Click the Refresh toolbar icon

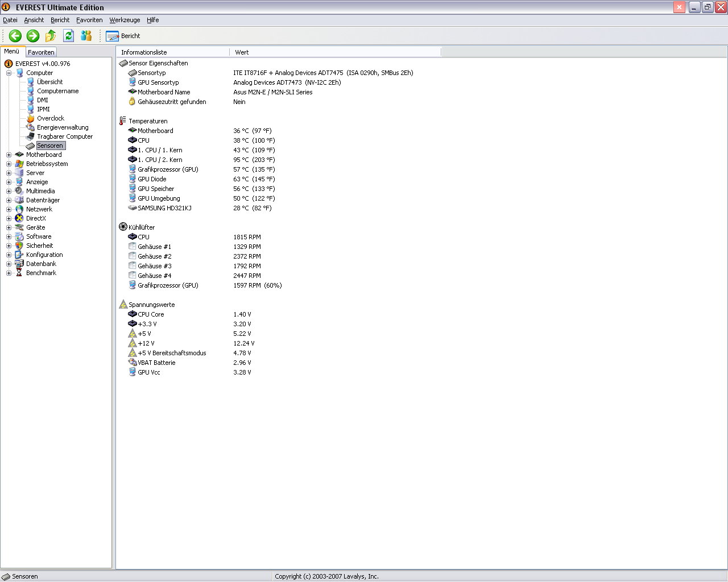[x=69, y=36]
